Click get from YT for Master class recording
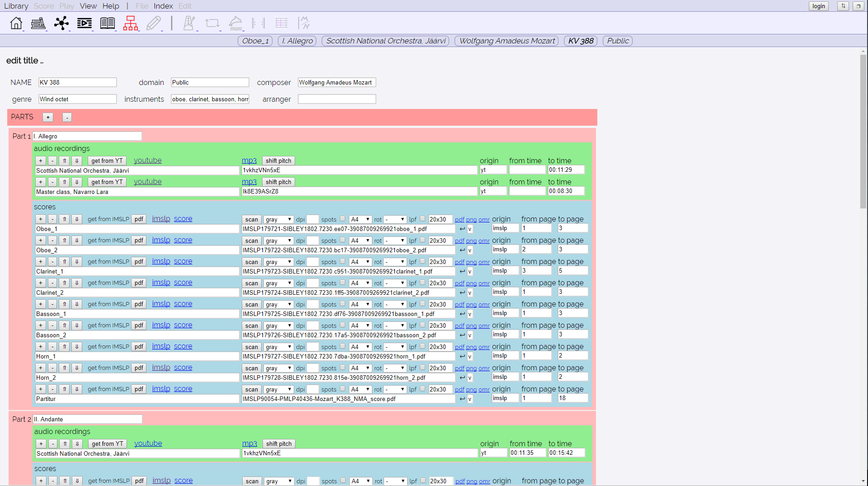The image size is (868, 486). [x=107, y=182]
